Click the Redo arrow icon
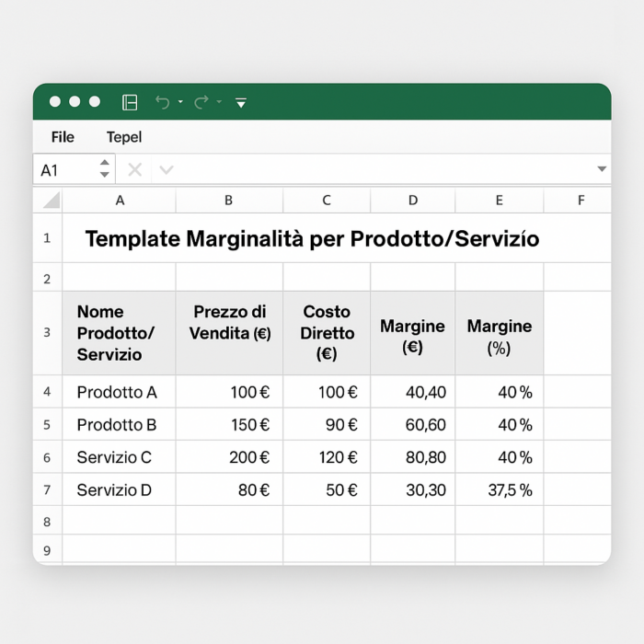Viewport: 644px width, 644px height. coord(201,102)
